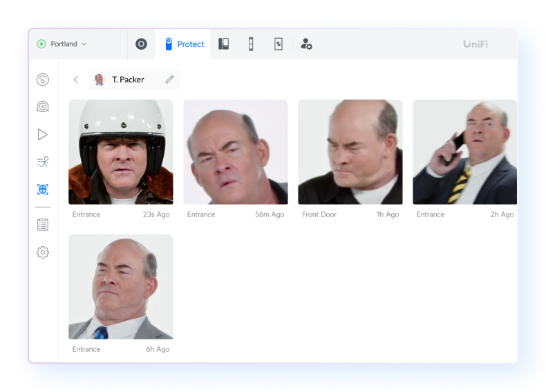Image resolution: width=546 pixels, height=392 pixels.
Task: Open the motion detections sidebar icon
Action: 43,162
